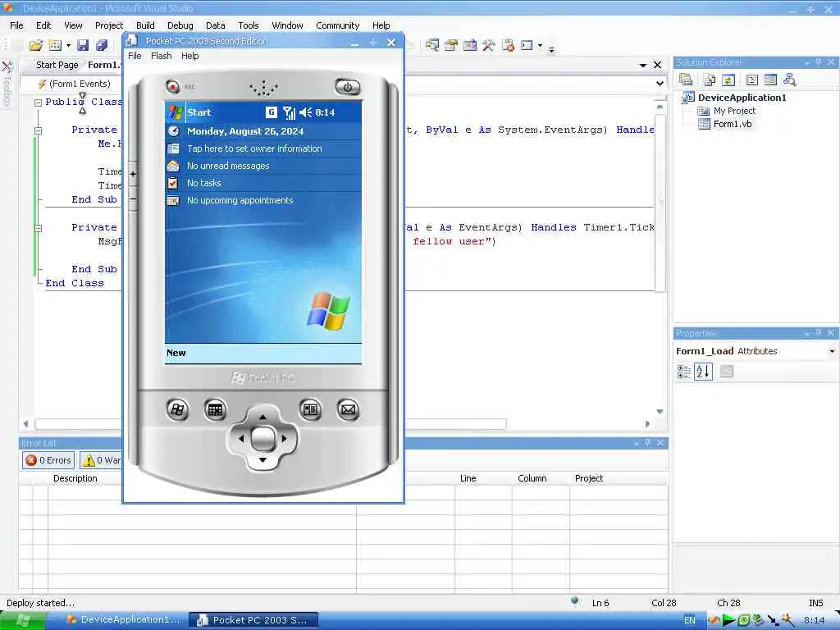
Task: Open Form1_Load object dropdown in Properties
Action: click(x=832, y=351)
